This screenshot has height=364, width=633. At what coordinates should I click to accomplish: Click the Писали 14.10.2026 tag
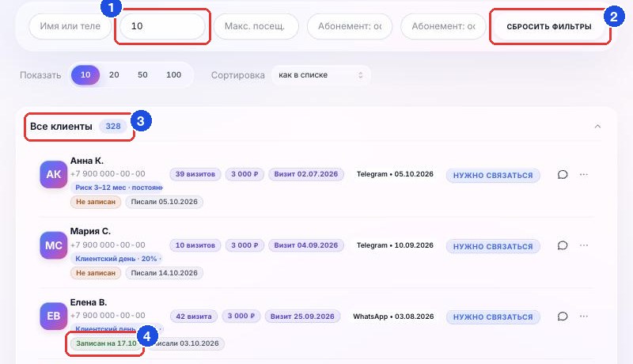click(x=164, y=273)
